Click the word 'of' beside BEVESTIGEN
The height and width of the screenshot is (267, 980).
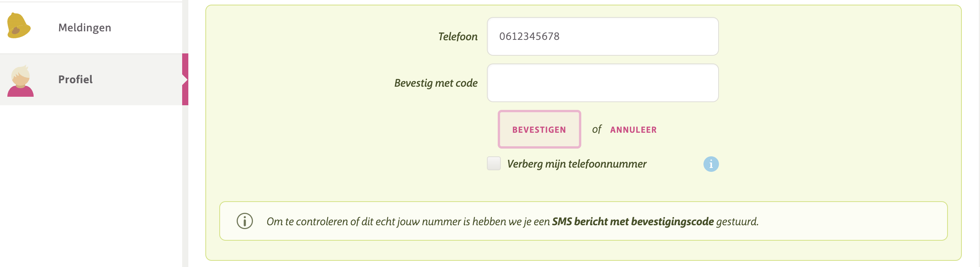pyautogui.click(x=597, y=129)
